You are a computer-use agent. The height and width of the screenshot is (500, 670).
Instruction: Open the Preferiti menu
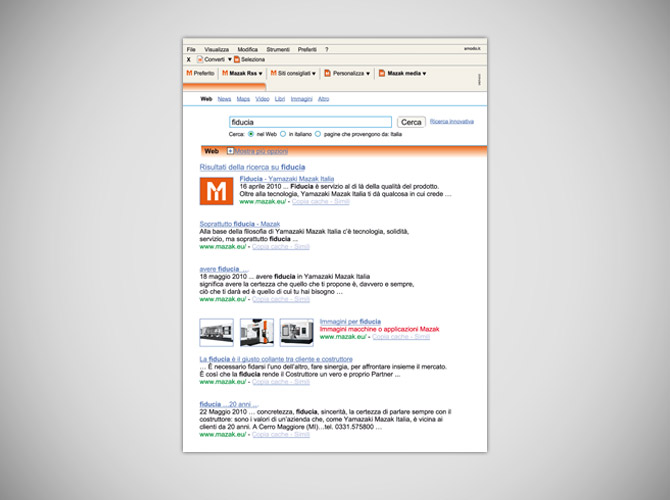click(x=307, y=50)
